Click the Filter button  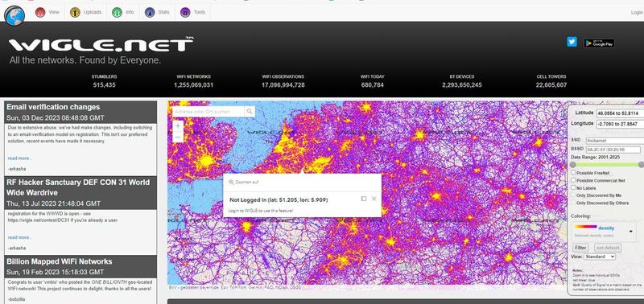(580, 248)
